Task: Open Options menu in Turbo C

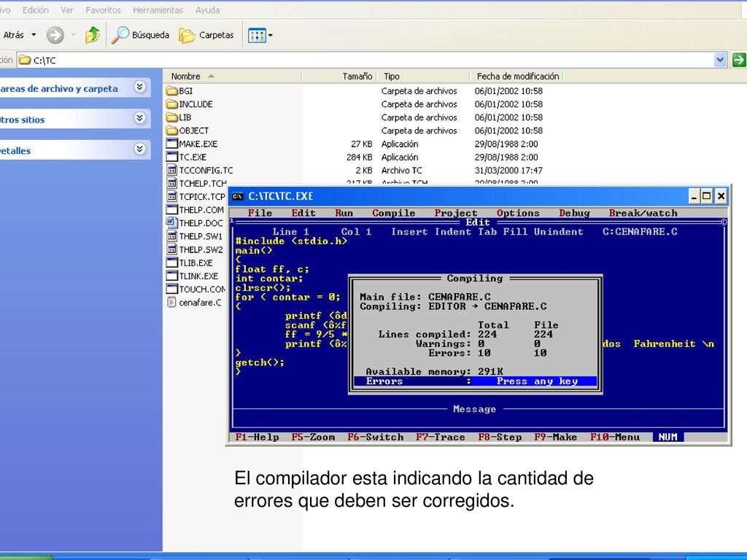Action: click(x=518, y=214)
